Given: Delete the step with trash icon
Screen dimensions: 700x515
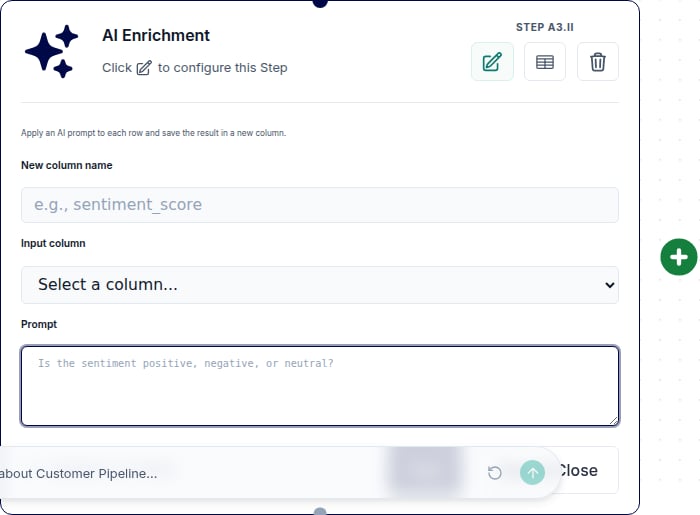Looking at the screenshot, I should pos(598,62).
